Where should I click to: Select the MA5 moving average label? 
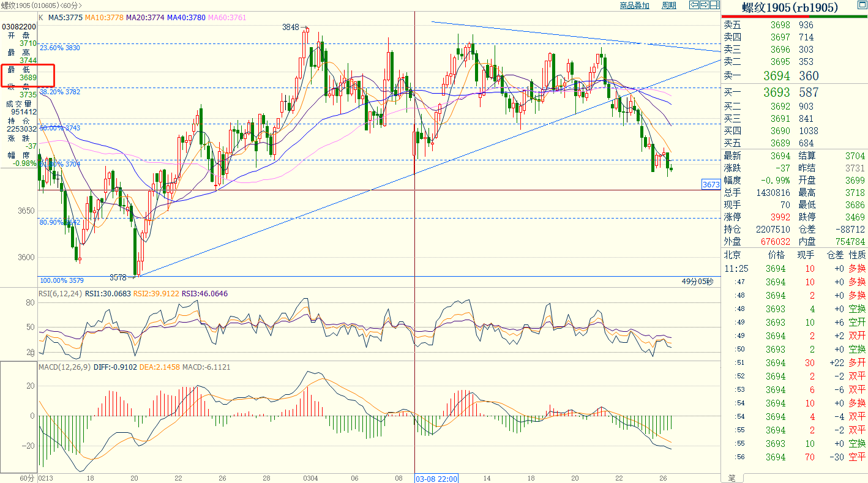(x=66, y=18)
